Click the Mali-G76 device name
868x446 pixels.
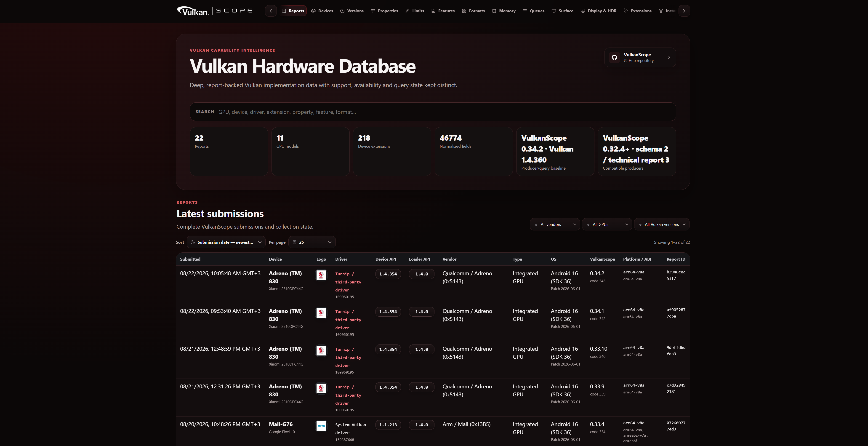coord(281,424)
